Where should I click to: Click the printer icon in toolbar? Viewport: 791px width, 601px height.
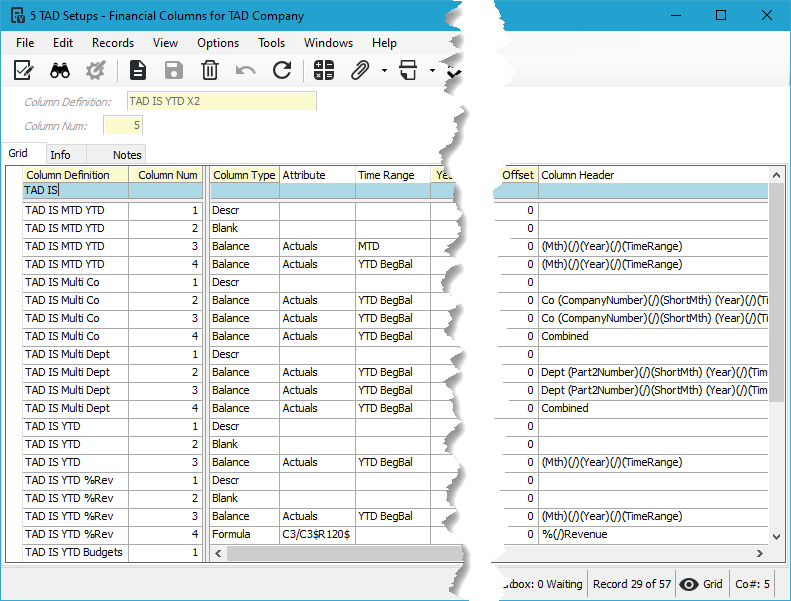pyautogui.click(x=408, y=71)
